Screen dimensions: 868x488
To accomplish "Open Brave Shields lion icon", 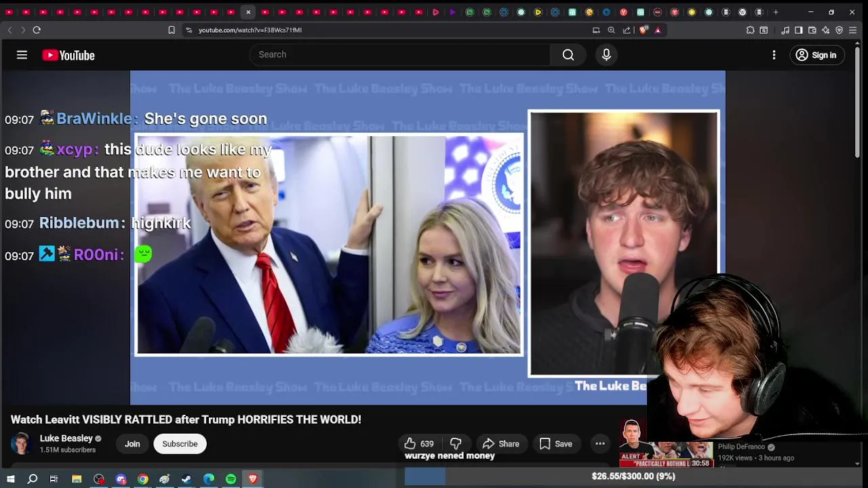I will pyautogui.click(x=643, y=30).
